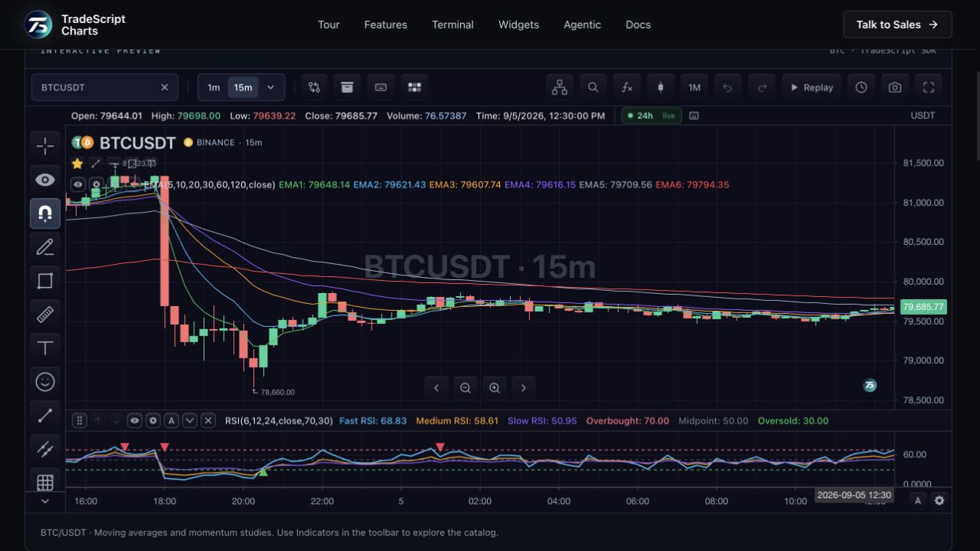The height and width of the screenshot is (551, 980).
Task: Enter fullscreen chart mode
Action: (929, 87)
